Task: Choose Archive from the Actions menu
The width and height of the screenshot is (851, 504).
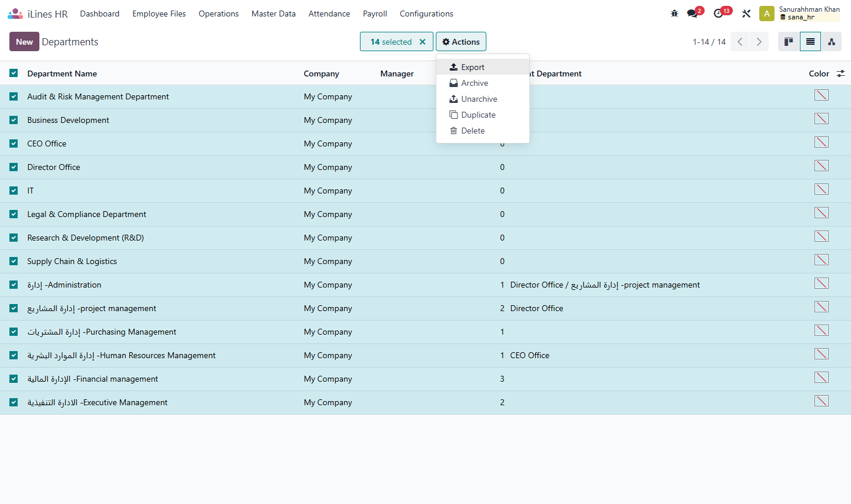Action: click(483, 83)
